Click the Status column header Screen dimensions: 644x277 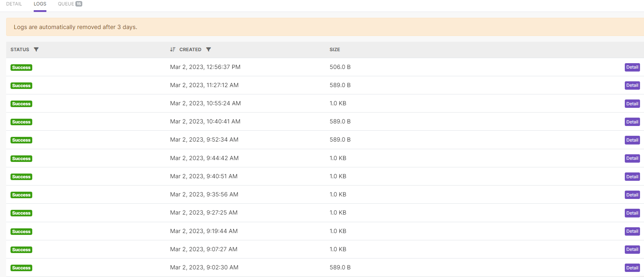(x=20, y=49)
